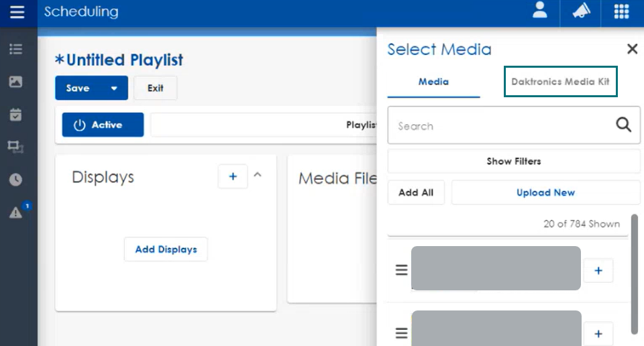Toggle the playlist Active power button

point(103,125)
